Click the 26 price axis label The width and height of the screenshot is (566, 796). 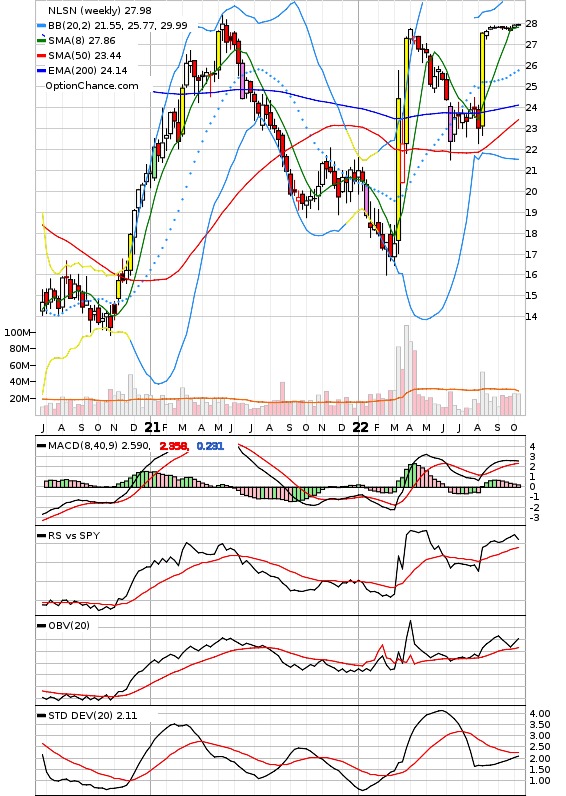coord(531,65)
